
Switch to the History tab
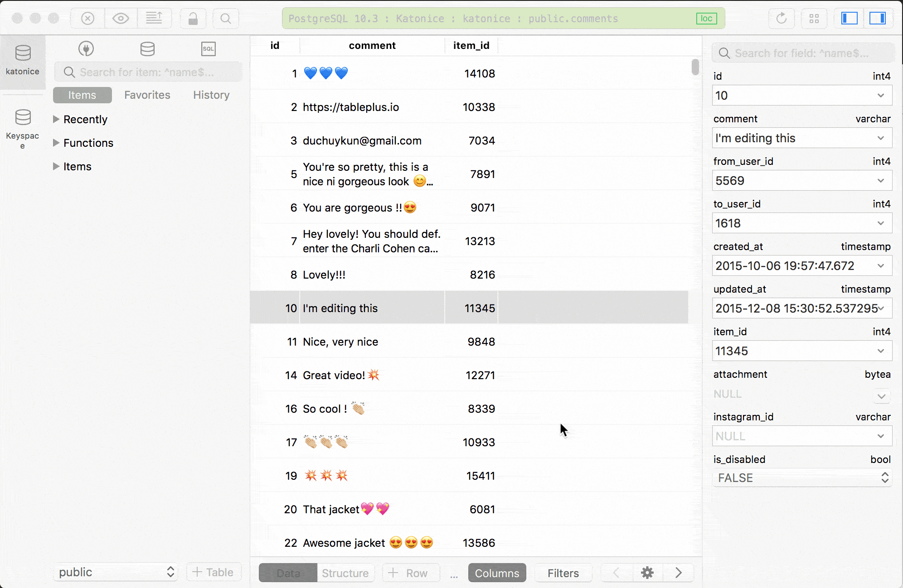211,95
